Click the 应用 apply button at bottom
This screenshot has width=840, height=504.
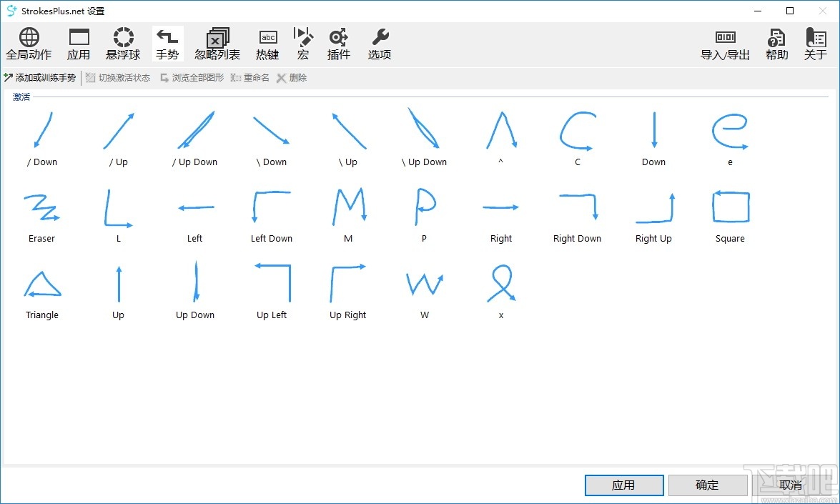[623, 485]
